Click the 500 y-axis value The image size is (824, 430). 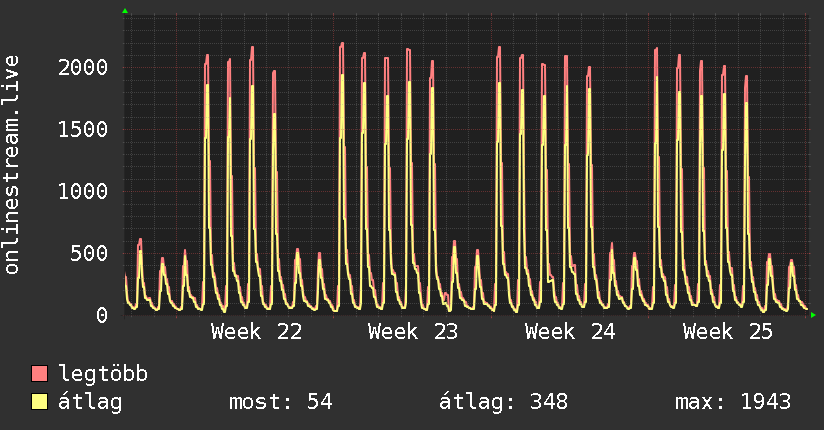[89, 253]
